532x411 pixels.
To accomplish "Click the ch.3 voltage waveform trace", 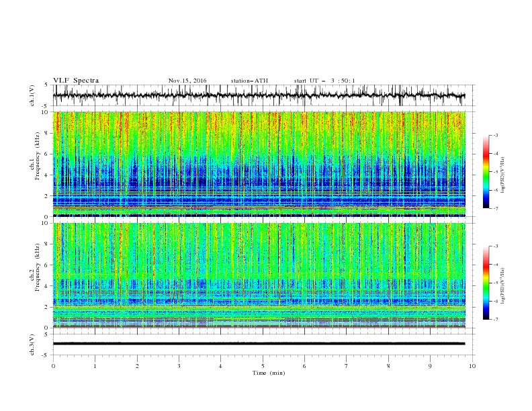I will (259, 344).
